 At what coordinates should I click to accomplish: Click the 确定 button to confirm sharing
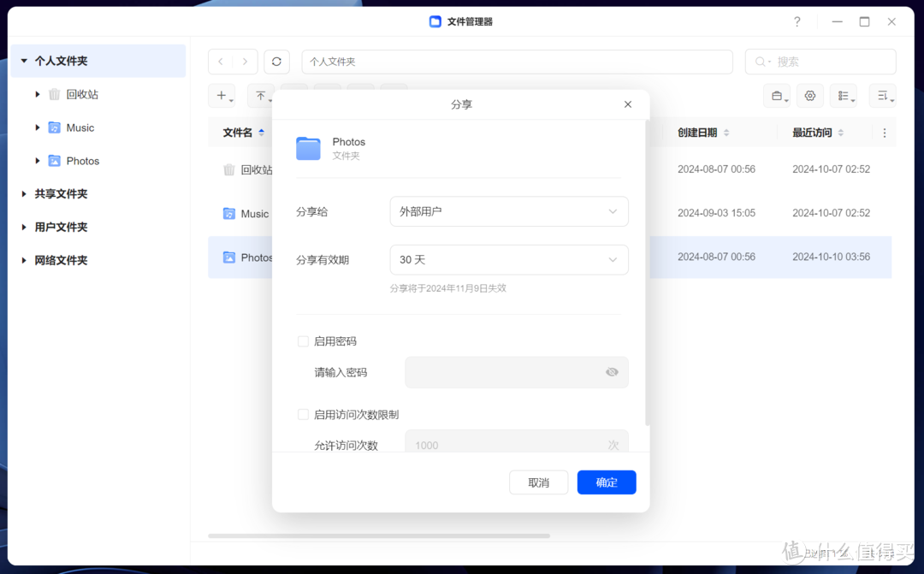click(606, 482)
